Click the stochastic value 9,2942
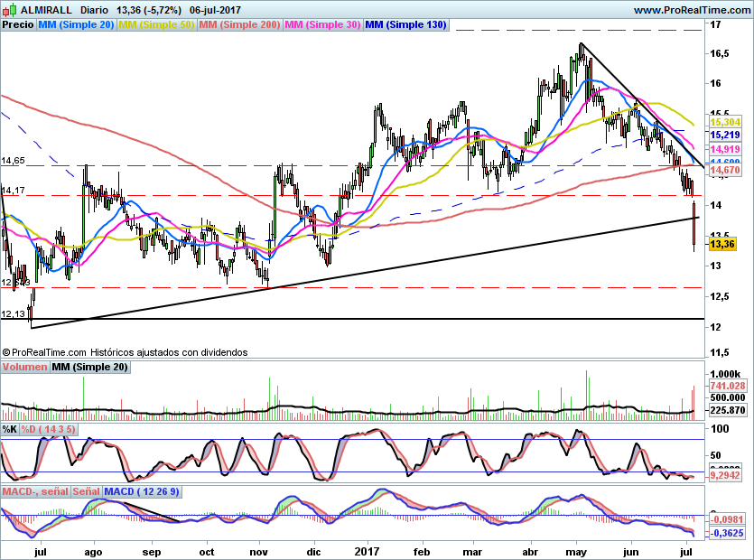Image resolution: width=754 pixels, height=560 pixels. pos(725,475)
